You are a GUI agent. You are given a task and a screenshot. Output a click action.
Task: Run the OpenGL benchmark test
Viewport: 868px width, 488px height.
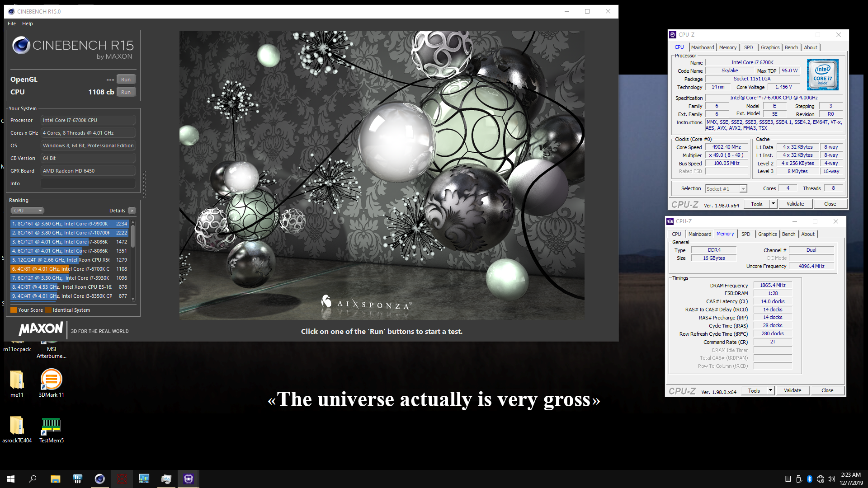[x=126, y=80]
